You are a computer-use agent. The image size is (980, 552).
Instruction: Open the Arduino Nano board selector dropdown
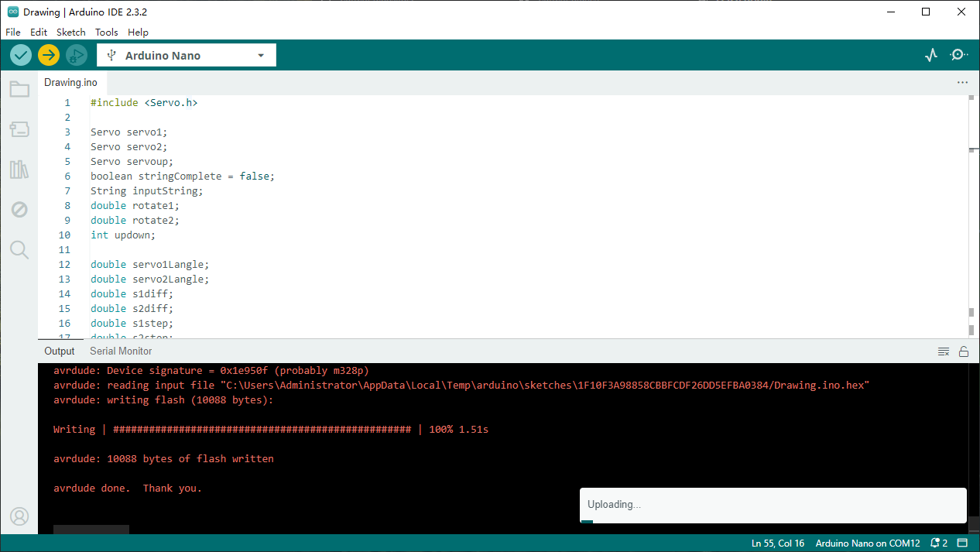(187, 56)
